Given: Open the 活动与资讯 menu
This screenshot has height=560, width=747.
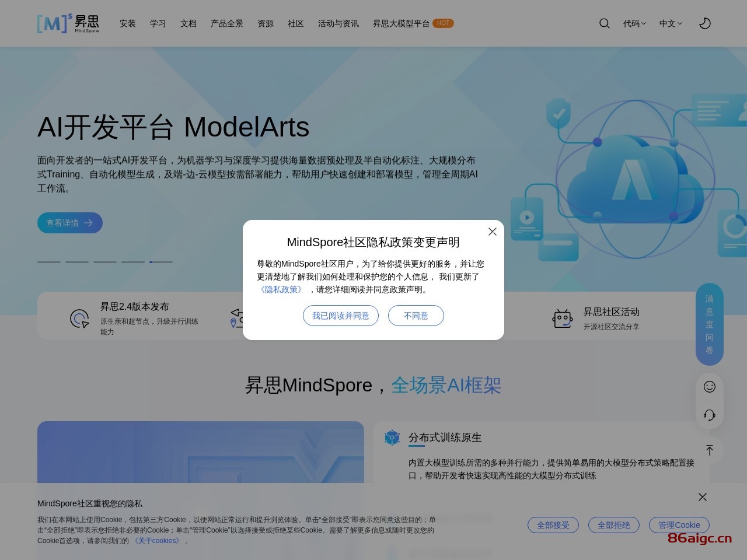Looking at the screenshot, I should [x=338, y=23].
